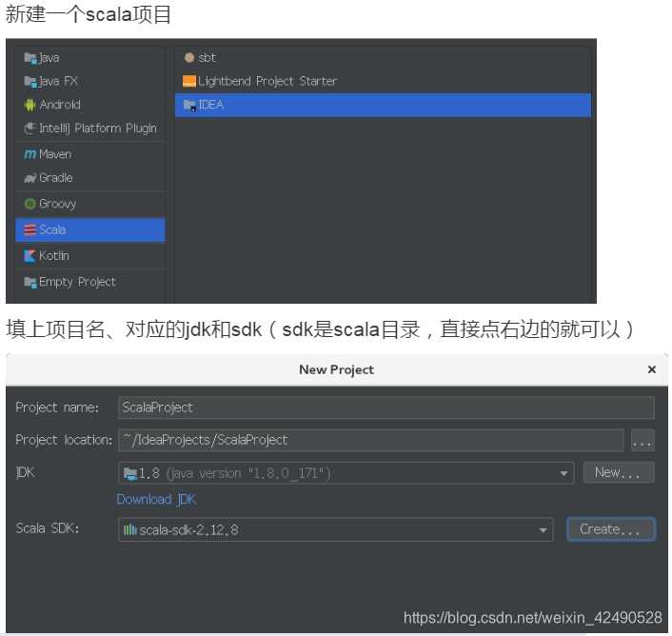Image resolution: width=672 pixels, height=636 pixels.
Task: Click the IntelliJ Platform Plugin icon
Action: (x=30, y=129)
